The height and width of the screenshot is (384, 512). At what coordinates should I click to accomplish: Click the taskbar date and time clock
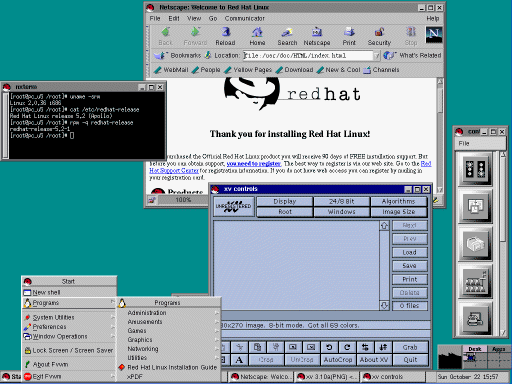click(x=468, y=377)
